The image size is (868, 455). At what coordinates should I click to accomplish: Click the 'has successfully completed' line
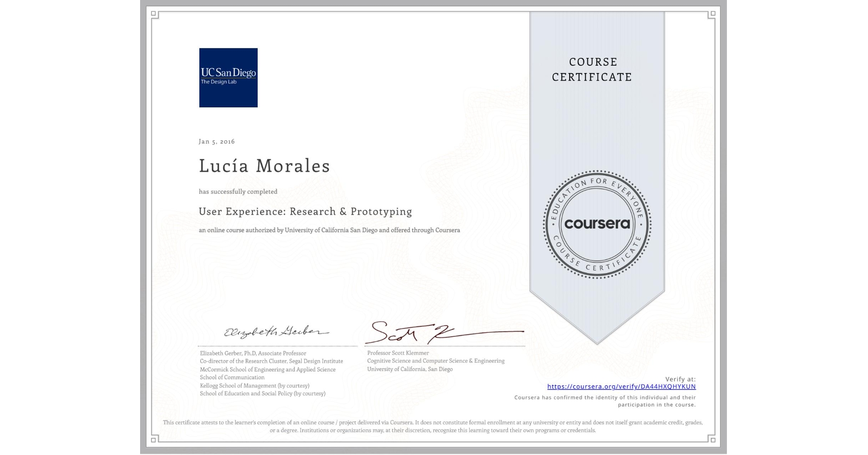click(238, 192)
